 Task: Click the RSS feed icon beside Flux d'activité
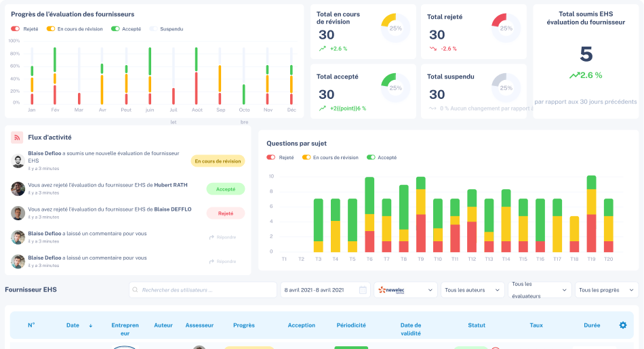[x=18, y=138]
